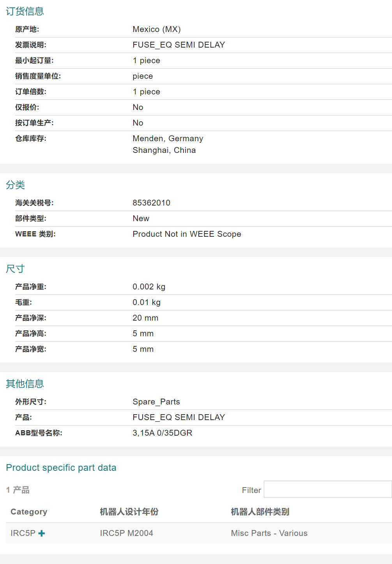392x564 pixels.
Task: Click the Shanghai, China warehouse entry
Action: [164, 150]
